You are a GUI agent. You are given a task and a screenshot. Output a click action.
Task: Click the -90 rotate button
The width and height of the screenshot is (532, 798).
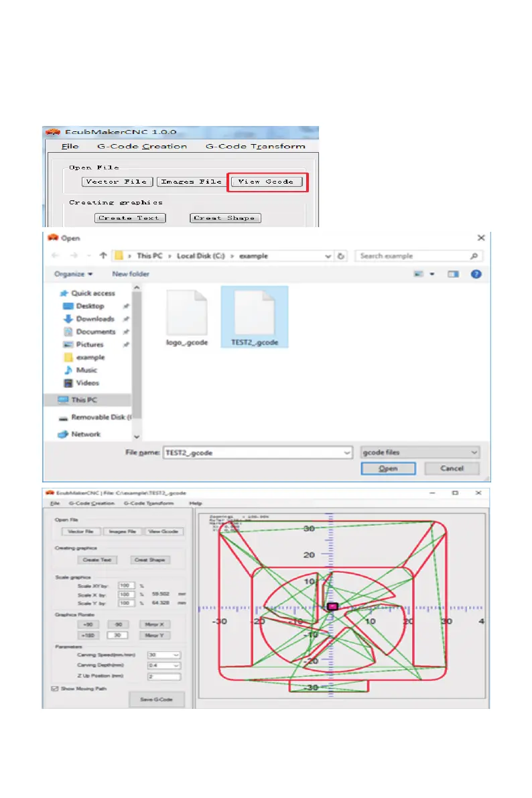point(118,624)
